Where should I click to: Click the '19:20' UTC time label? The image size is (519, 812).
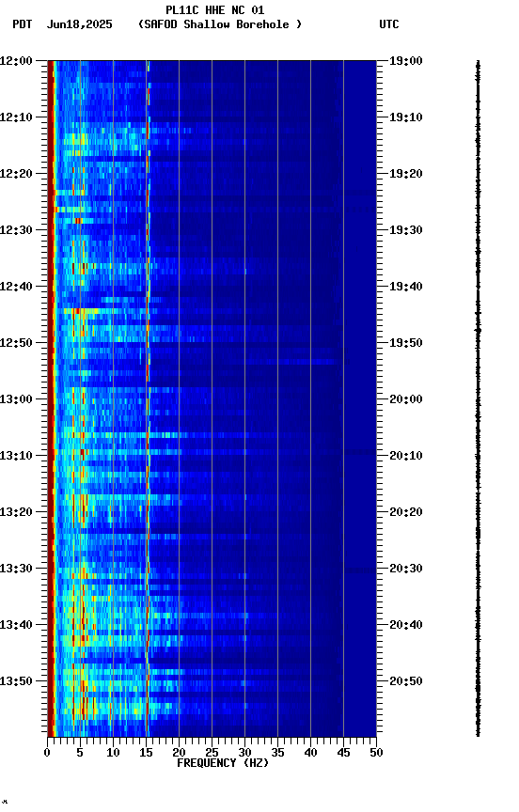tap(406, 174)
